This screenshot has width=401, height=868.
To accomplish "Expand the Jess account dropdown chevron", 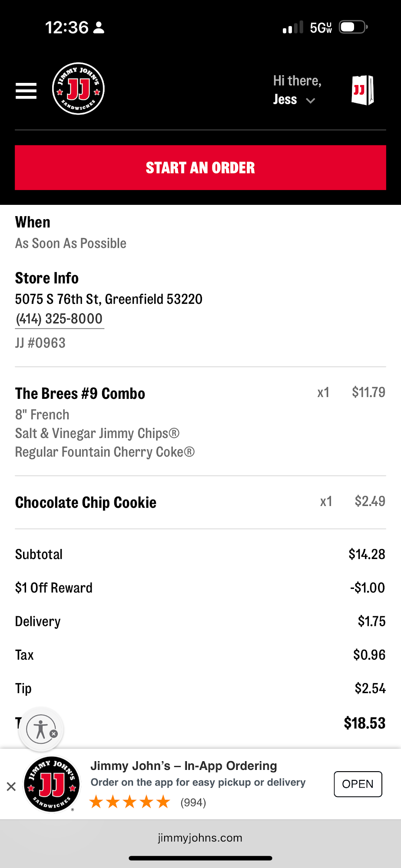I will click(x=310, y=101).
